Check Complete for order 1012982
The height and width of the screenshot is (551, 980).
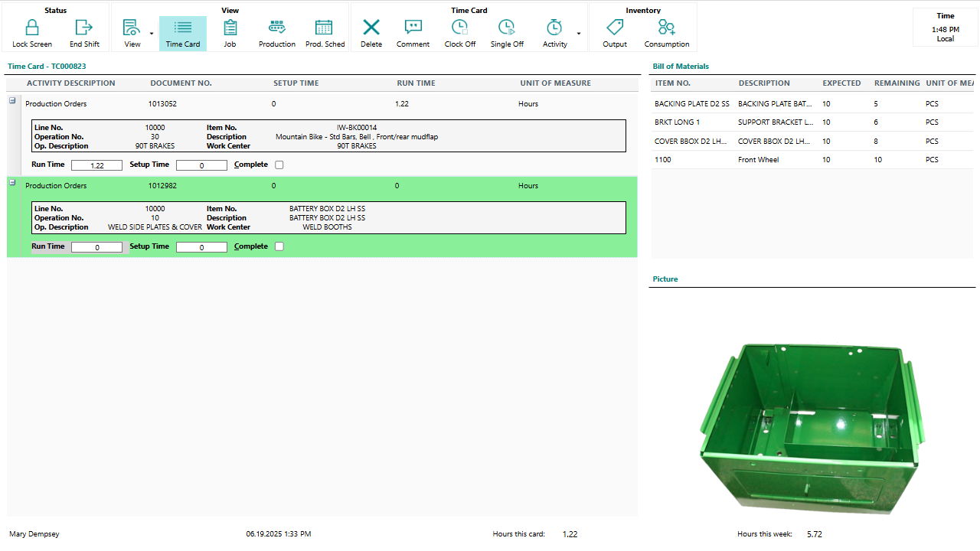click(x=279, y=246)
